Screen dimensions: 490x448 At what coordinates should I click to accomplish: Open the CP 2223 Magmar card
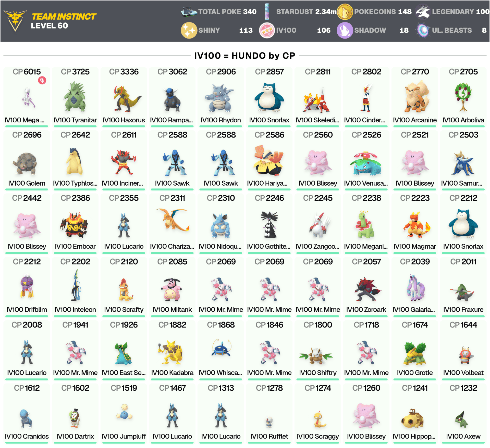(415, 224)
